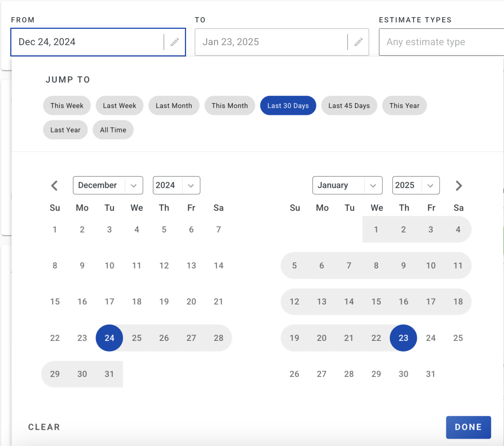Select December 15 in the left calendar
The width and height of the screenshot is (504, 446).
click(55, 302)
